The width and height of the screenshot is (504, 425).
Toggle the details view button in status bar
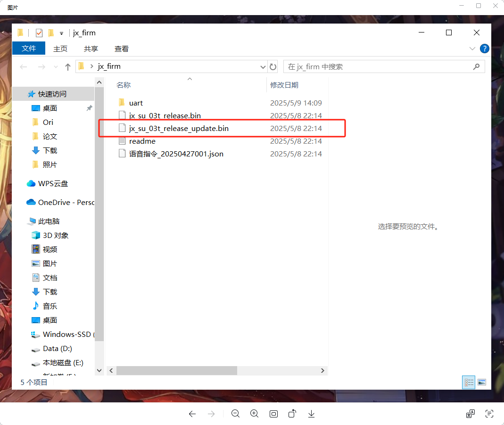[x=469, y=382]
